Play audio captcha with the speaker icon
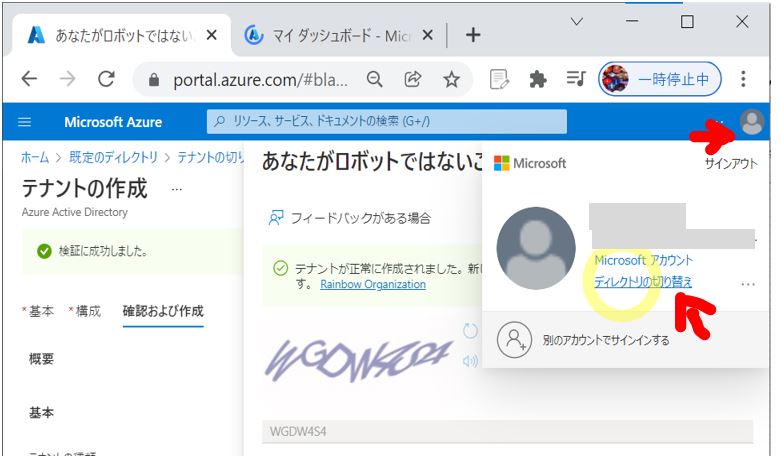 coord(470,361)
